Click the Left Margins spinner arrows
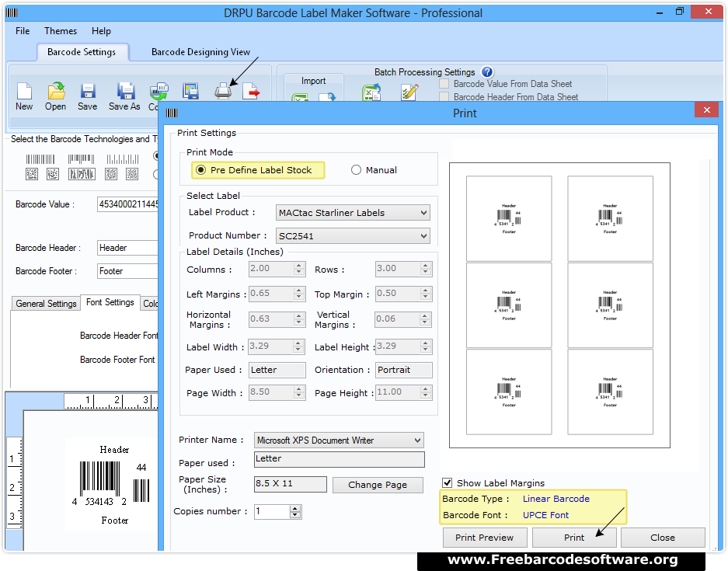 coord(299,294)
